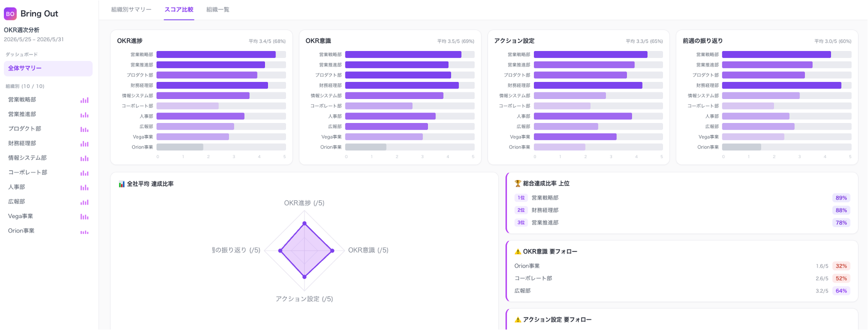Click the 89% badge for 営業戦略部

click(841, 198)
